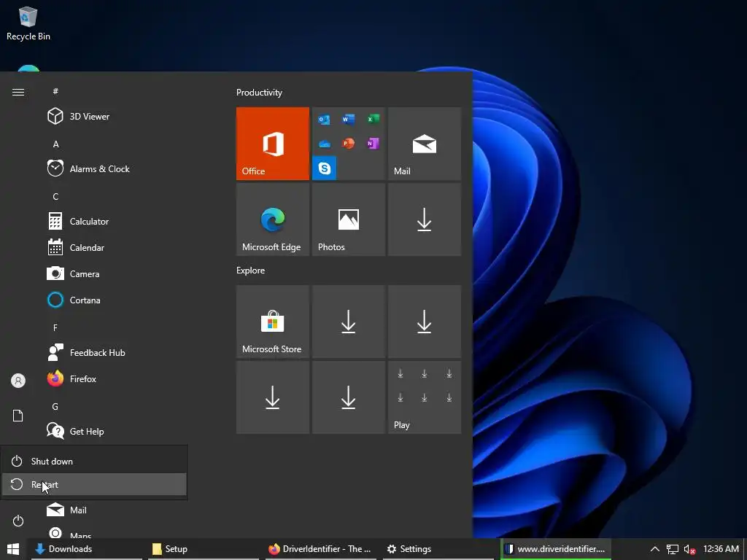Click the OneDrive icon in tile group
The height and width of the screenshot is (560, 747).
tap(325, 144)
